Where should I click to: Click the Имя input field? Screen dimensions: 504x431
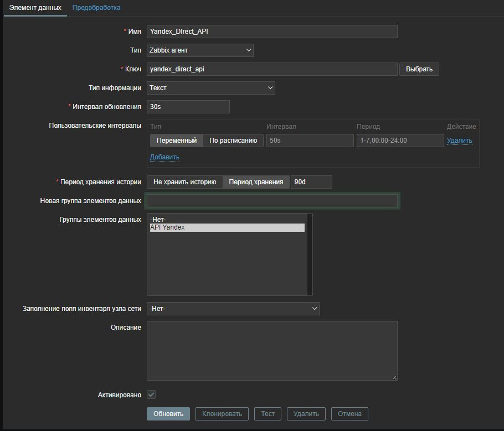[x=272, y=32]
